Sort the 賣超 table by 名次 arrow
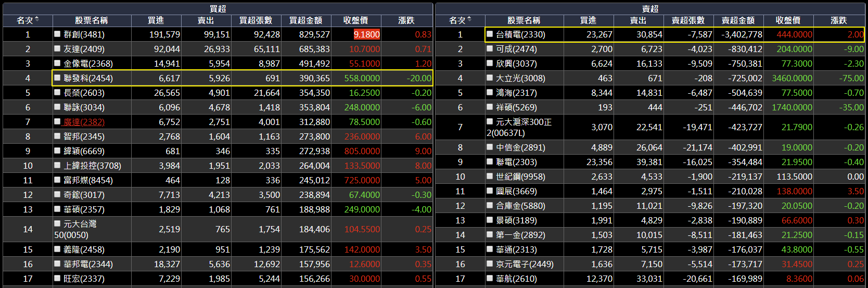868x288 pixels. pyautogui.click(x=469, y=20)
